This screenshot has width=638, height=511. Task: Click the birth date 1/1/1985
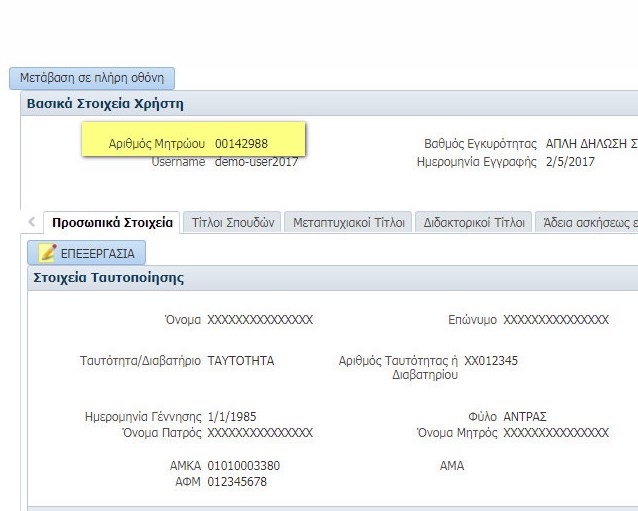pos(232,417)
